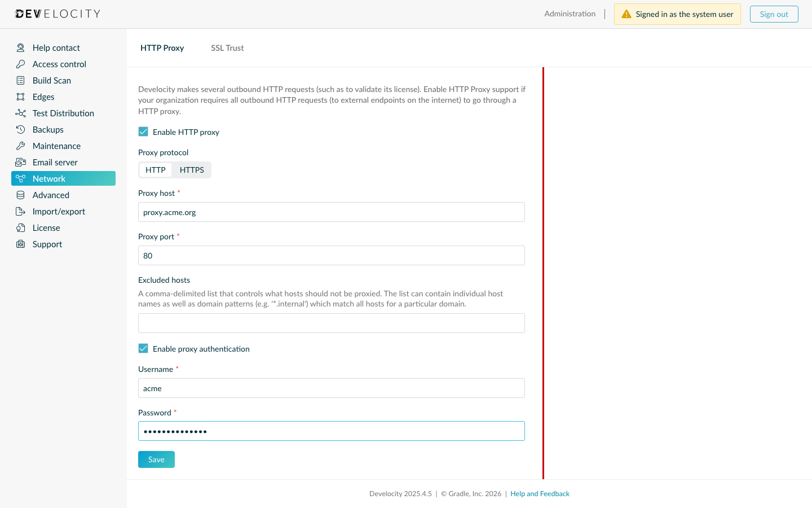The width and height of the screenshot is (812, 508).
Task: Save the network proxy settings
Action: tap(156, 459)
